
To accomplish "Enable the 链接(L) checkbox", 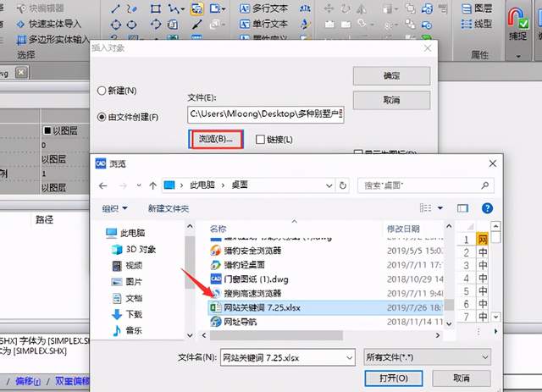I will tap(260, 140).
